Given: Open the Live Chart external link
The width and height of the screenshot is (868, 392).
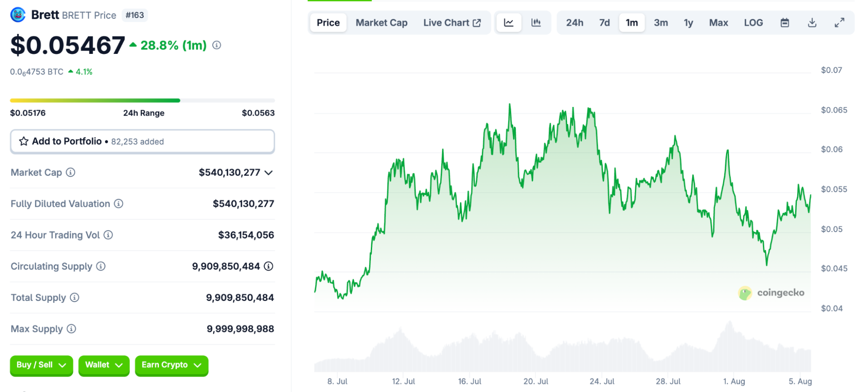Looking at the screenshot, I should pos(452,23).
